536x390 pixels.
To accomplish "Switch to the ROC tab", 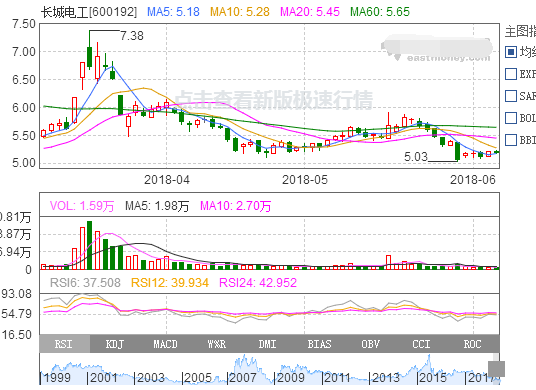I will (472, 344).
